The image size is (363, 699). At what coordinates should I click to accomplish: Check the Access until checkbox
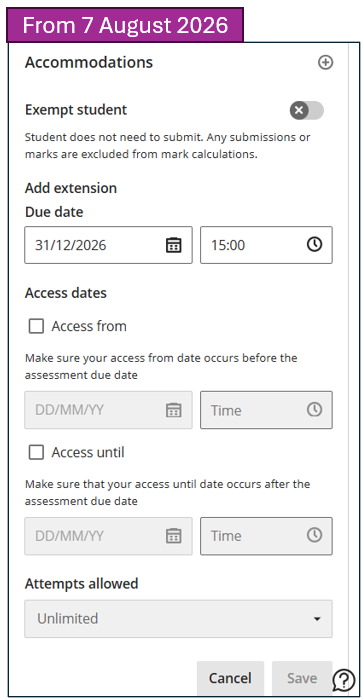[36, 452]
